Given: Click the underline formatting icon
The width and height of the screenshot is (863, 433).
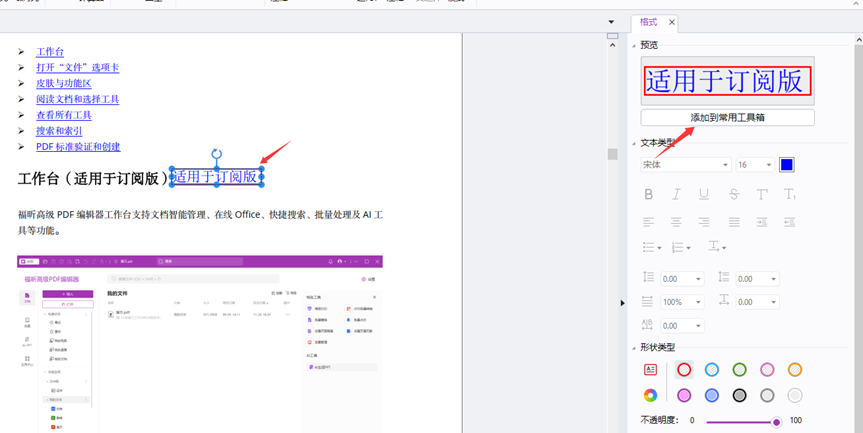Looking at the screenshot, I should (x=704, y=194).
